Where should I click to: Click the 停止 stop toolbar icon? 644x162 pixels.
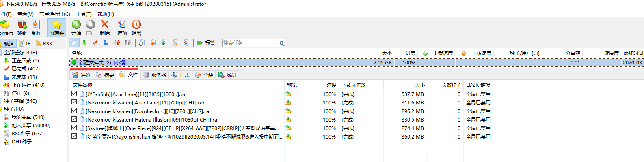pos(91,28)
